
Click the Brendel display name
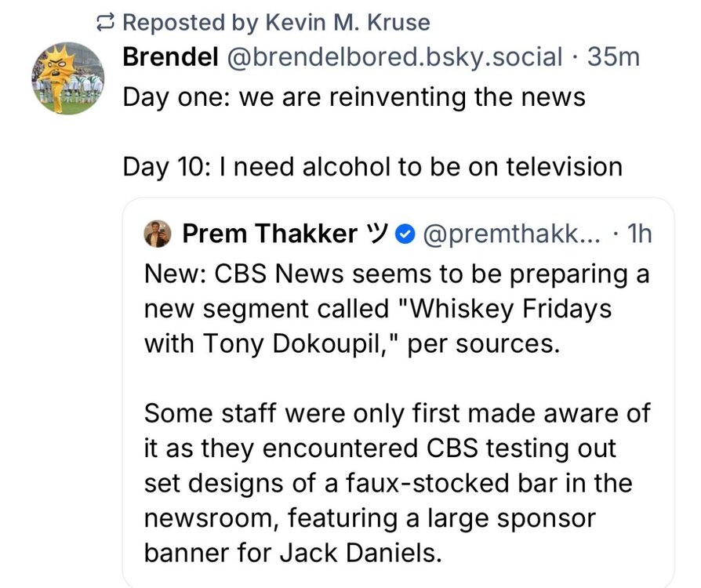tap(170, 56)
